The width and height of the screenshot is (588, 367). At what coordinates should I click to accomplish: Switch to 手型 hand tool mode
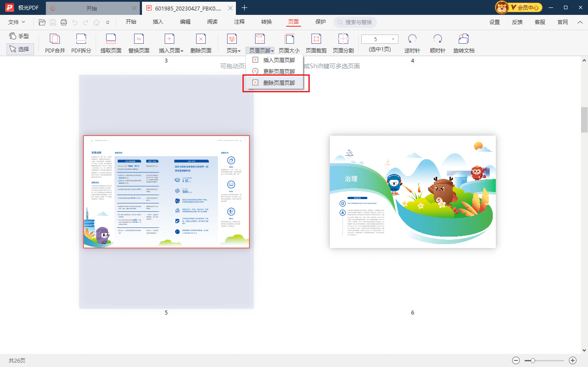[x=20, y=36]
